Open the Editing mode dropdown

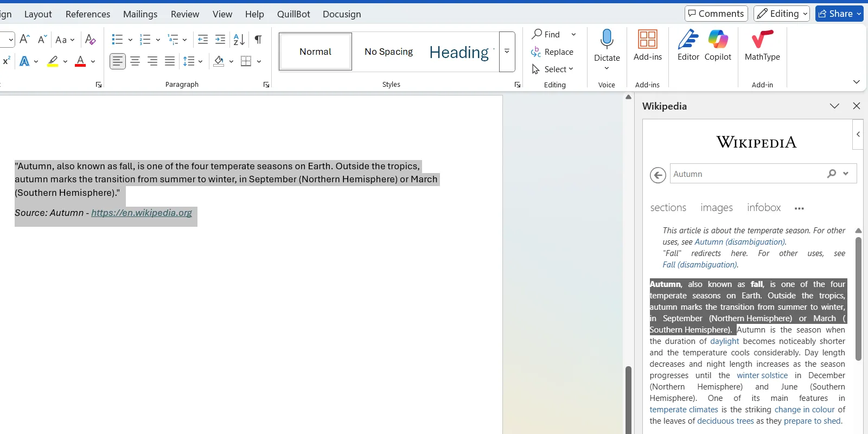pyautogui.click(x=782, y=14)
